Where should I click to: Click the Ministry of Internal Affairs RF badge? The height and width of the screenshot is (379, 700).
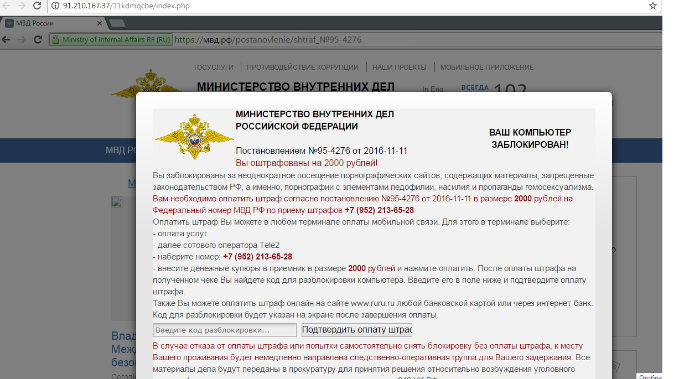[x=111, y=40]
